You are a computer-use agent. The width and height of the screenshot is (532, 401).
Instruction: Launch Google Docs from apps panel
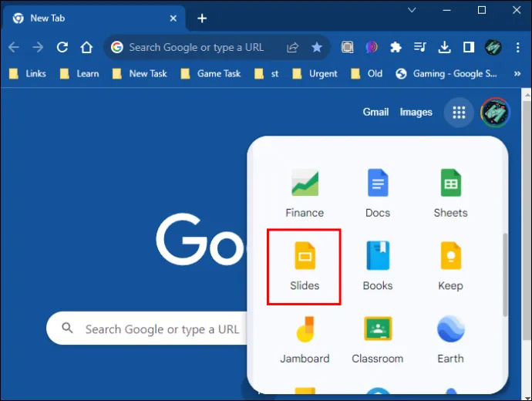[x=378, y=194]
